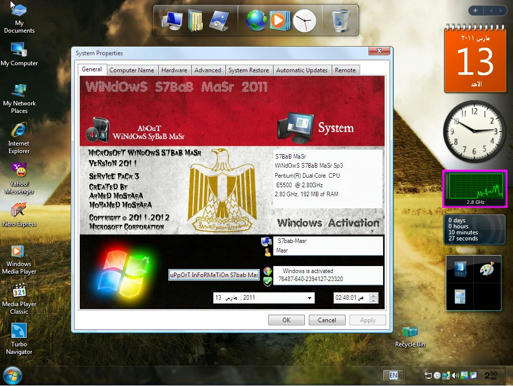Open Windows Media Player desktop icon
The width and height of the screenshot is (513, 386).
tap(19, 259)
